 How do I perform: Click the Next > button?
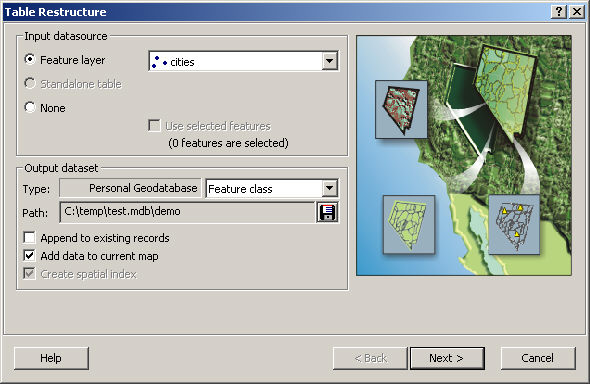447,358
